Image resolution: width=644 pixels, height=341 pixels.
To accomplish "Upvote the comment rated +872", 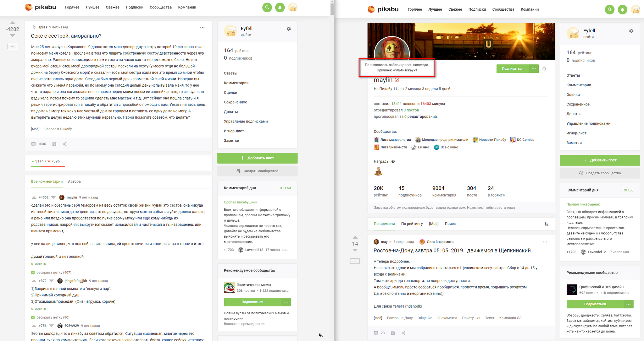I will pos(34,281).
